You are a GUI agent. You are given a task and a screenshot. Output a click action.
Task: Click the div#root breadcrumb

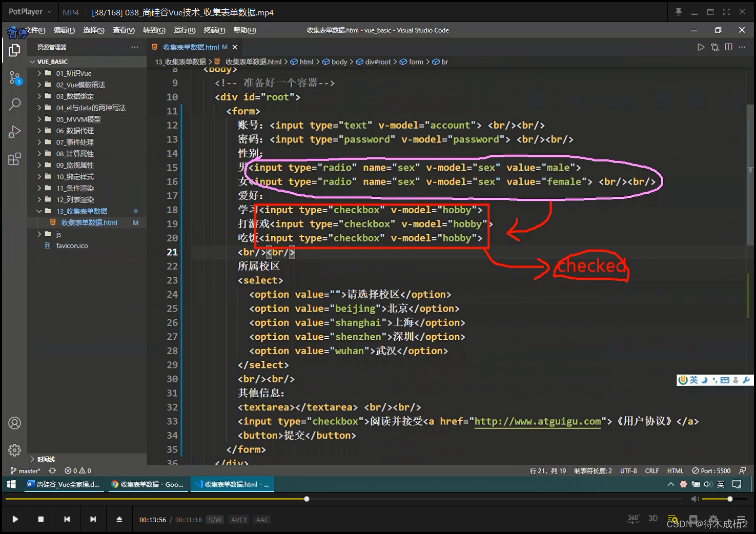click(373, 61)
